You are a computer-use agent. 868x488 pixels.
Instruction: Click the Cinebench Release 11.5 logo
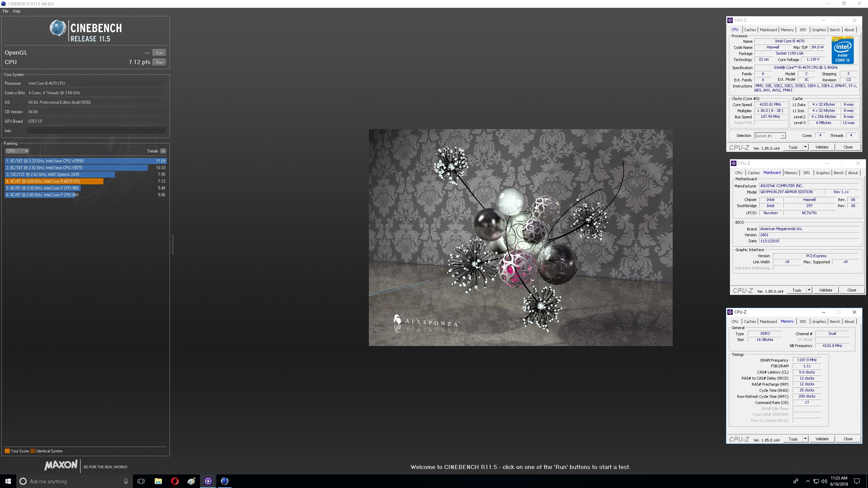[x=85, y=31]
